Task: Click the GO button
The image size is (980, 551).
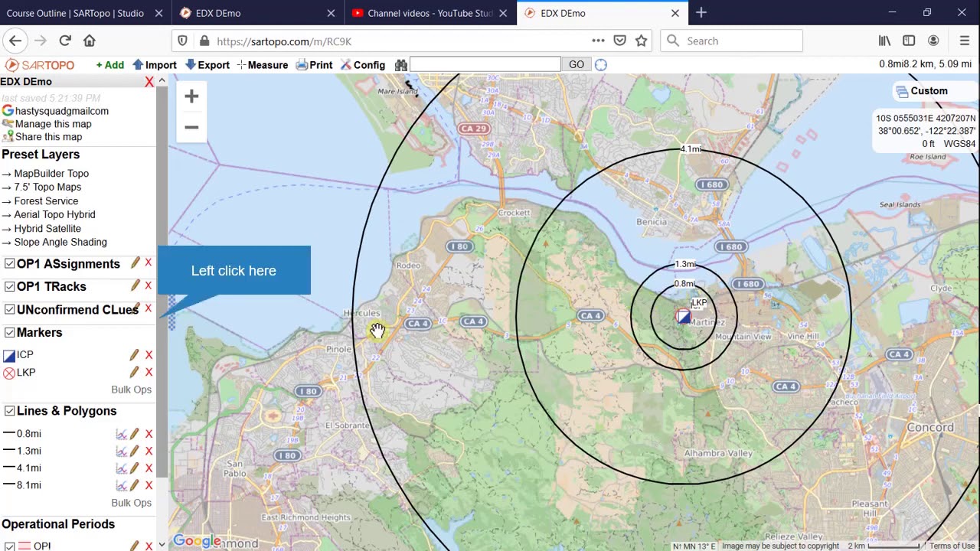Action: click(x=577, y=64)
